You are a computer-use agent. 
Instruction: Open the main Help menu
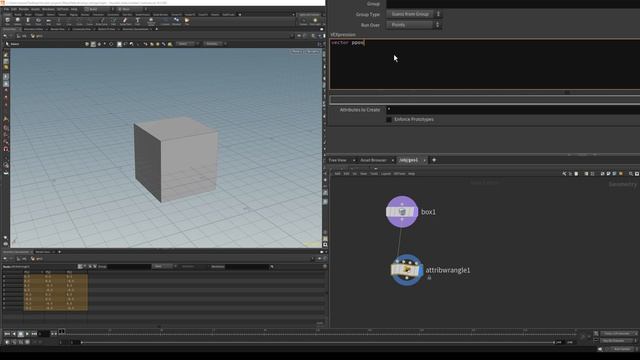tap(74, 9)
